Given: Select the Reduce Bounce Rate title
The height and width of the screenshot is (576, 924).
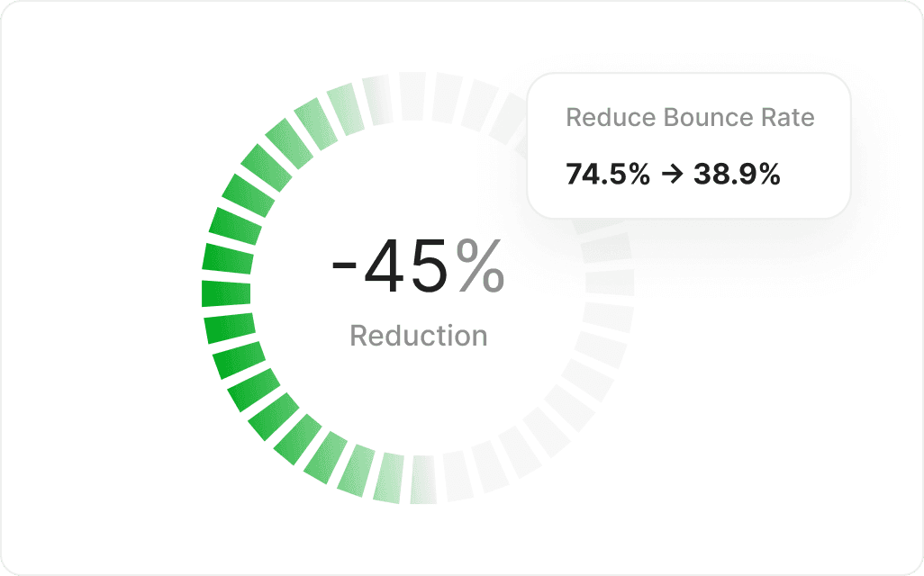Looking at the screenshot, I should (690, 117).
